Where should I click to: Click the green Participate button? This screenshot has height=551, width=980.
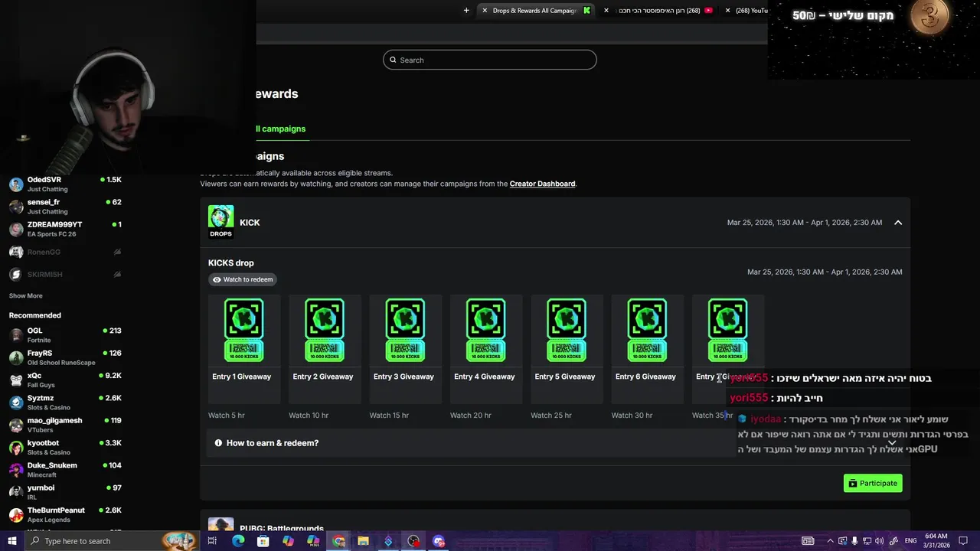click(x=873, y=483)
